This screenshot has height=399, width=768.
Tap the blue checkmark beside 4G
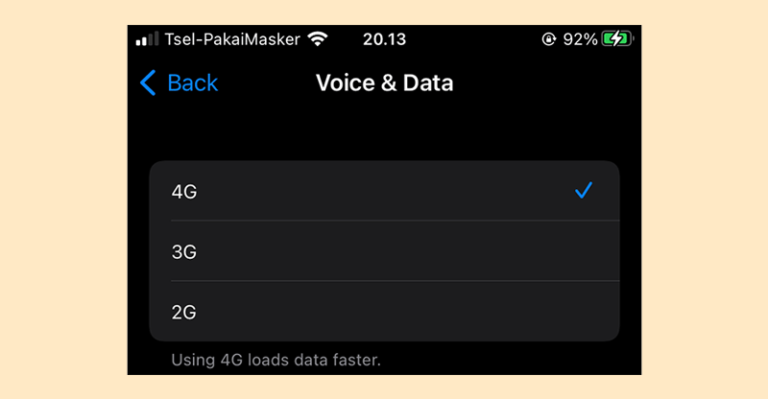coord(583,190)
